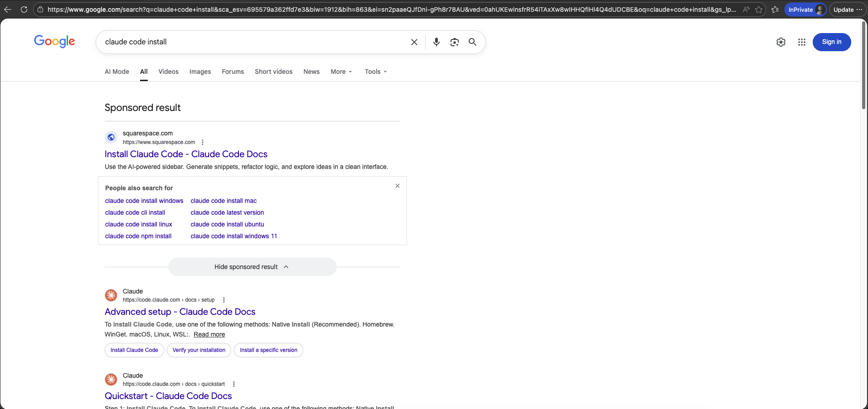This screenshot has height=409, width=868.
Task: Open the Advanced setup - Claude Code Docs result
Action: pyautogui.click(x=180, y=312)
